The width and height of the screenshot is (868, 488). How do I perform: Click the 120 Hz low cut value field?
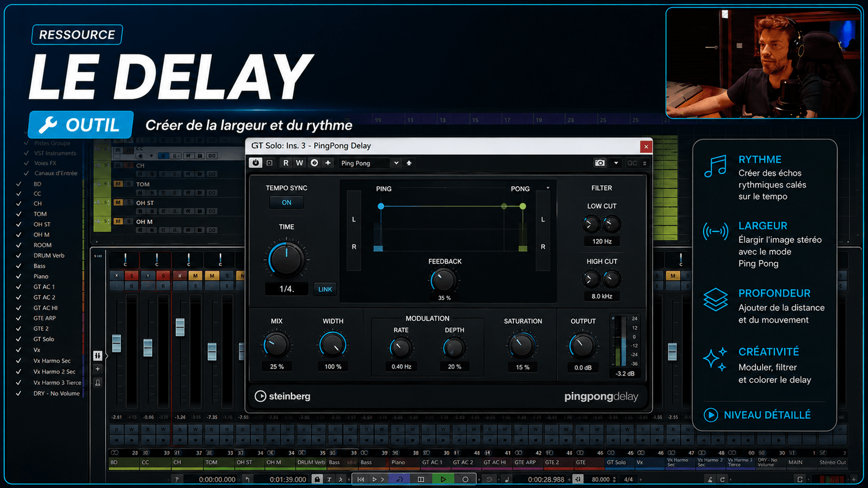[x=602, y=242]
